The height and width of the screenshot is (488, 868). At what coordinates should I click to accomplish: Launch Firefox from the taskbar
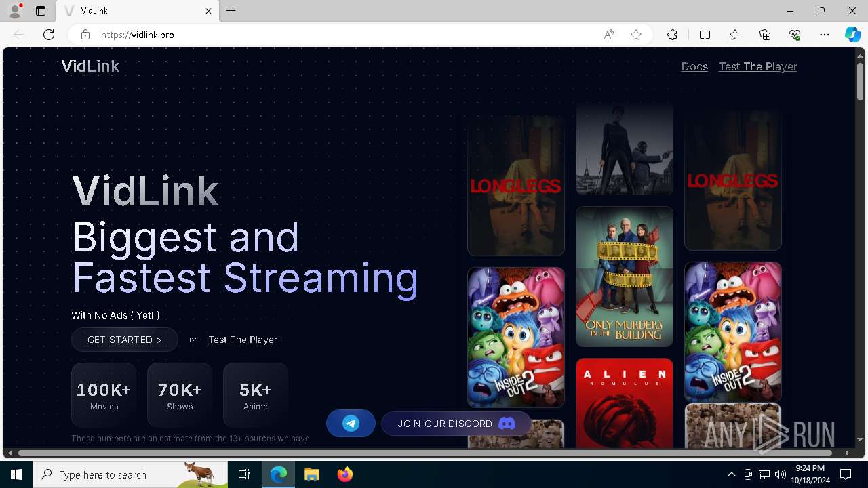point(345,474)
